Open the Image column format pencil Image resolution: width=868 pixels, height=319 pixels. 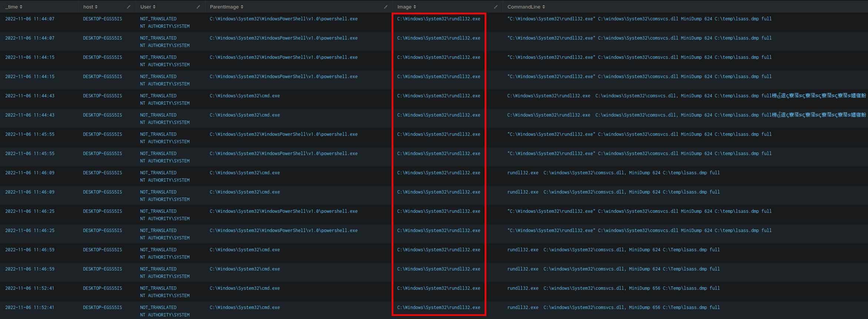point(496,7)
